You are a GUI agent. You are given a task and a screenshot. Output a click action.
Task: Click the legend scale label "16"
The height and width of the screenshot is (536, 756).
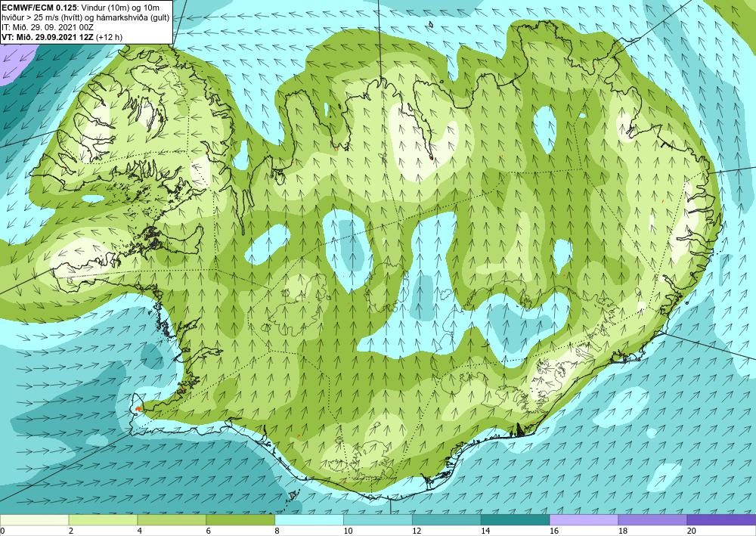tap(554, 531)
